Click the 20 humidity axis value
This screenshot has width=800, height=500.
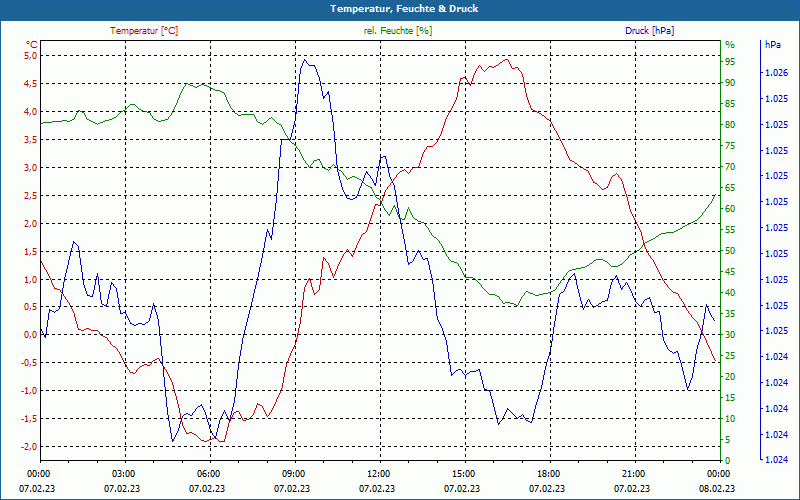coord(730,377)
